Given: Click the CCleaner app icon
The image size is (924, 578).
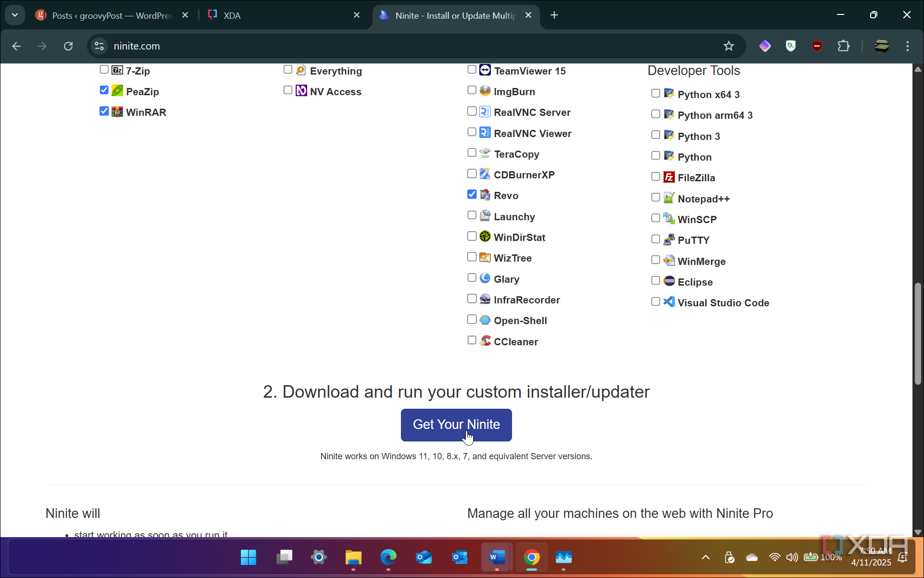Looking at the screenshot, I should 485,341.
